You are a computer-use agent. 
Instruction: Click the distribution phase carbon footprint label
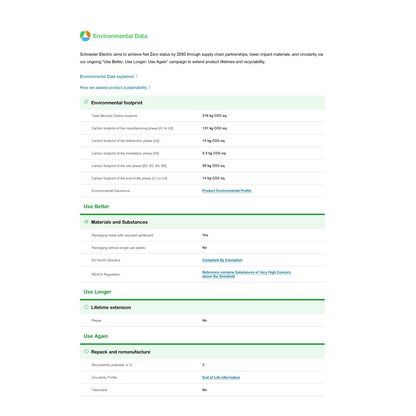(125, 141)
